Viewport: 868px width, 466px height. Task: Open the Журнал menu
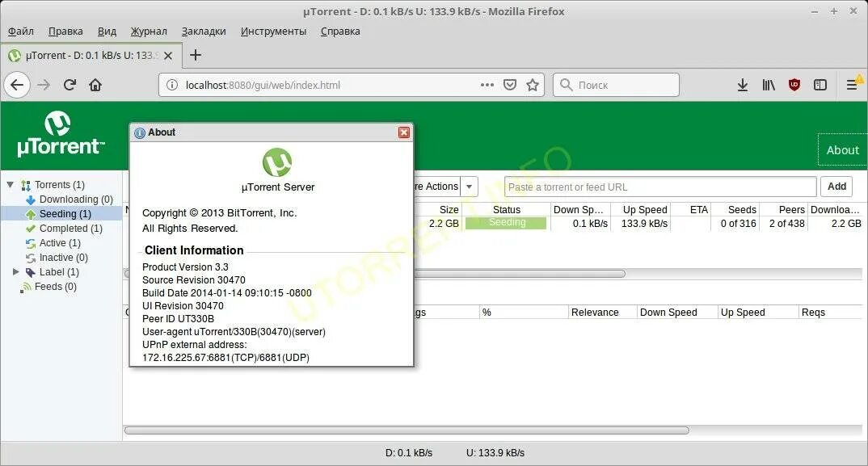149,31
